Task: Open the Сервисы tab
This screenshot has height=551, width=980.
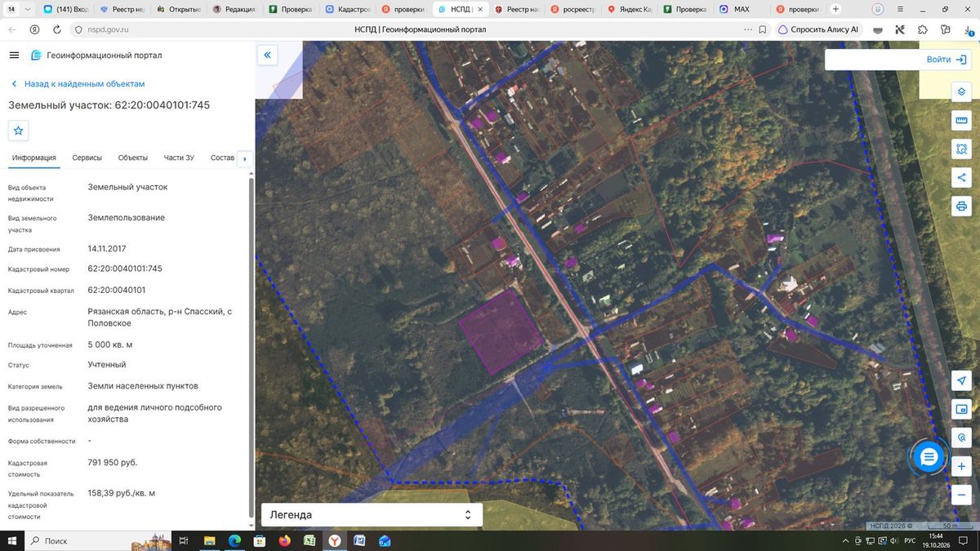Action: point(87,158)
